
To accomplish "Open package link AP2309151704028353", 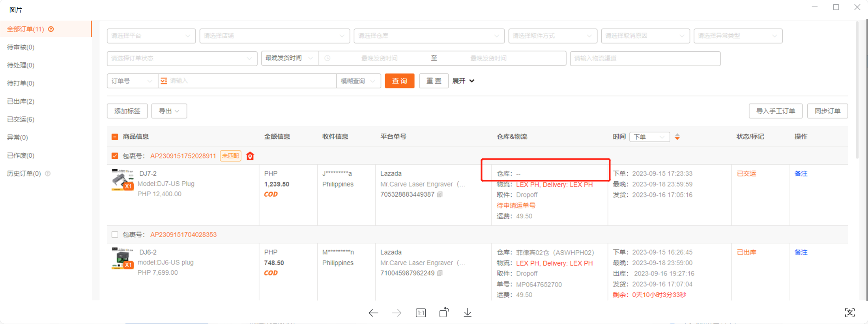I will 183,235.
